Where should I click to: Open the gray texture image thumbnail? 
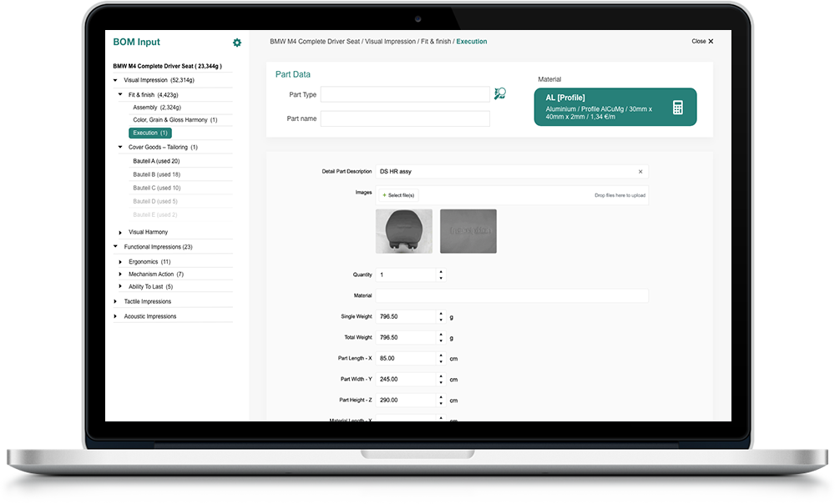click(x=468, y=231)
